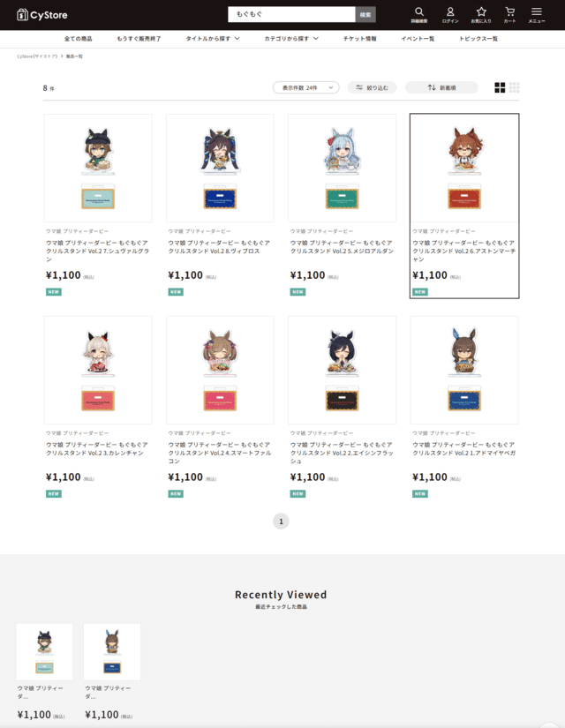Open the 全ての商品 nav item
The width and height of the screenshot is (565, 728).
coord(78,39)
